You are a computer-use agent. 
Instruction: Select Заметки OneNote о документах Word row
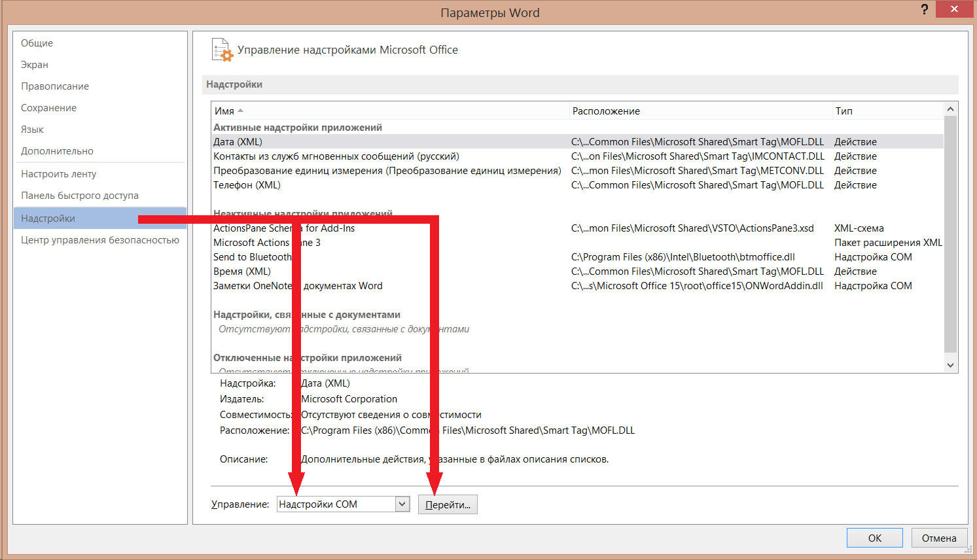coord(578,286)
